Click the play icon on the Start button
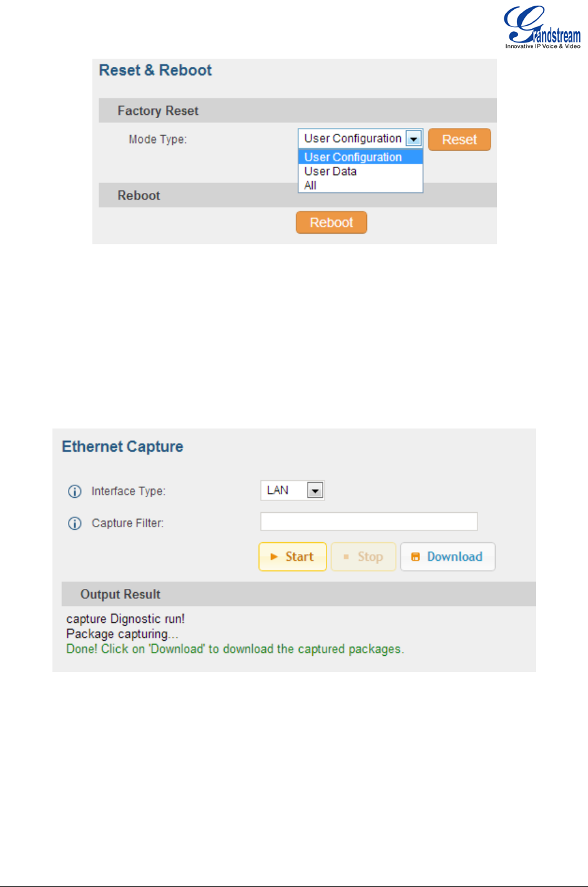The image size is (588, 887). [x=274, y=557]
